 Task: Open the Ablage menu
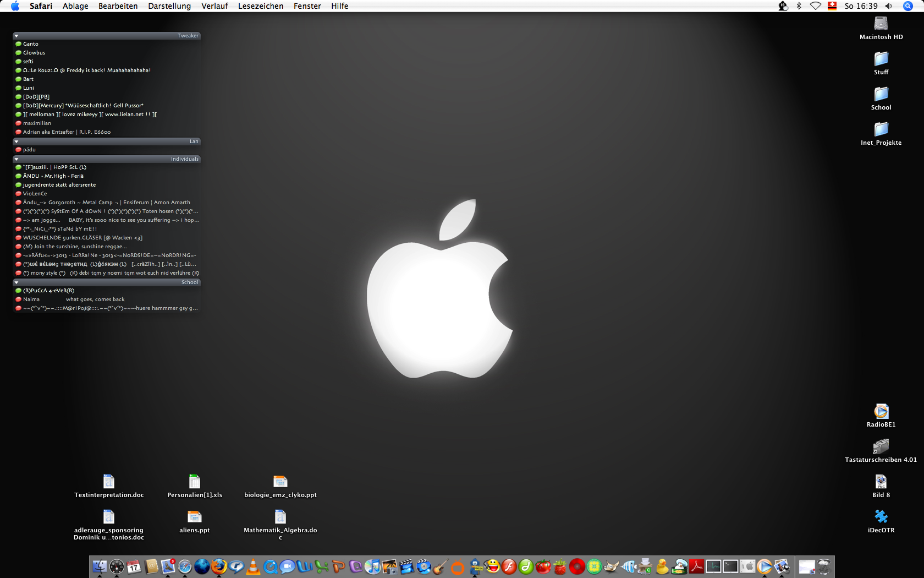point(75,6)
